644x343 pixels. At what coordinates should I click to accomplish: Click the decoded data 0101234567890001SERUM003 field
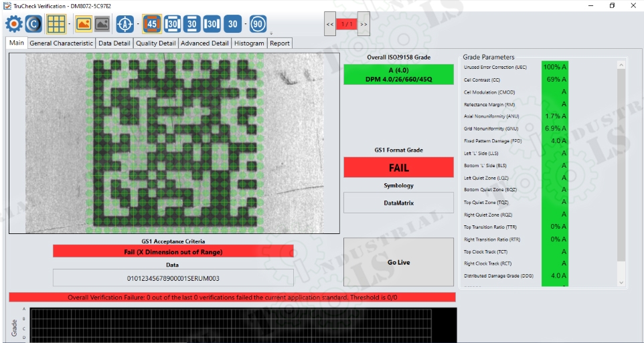coord(173,278)
